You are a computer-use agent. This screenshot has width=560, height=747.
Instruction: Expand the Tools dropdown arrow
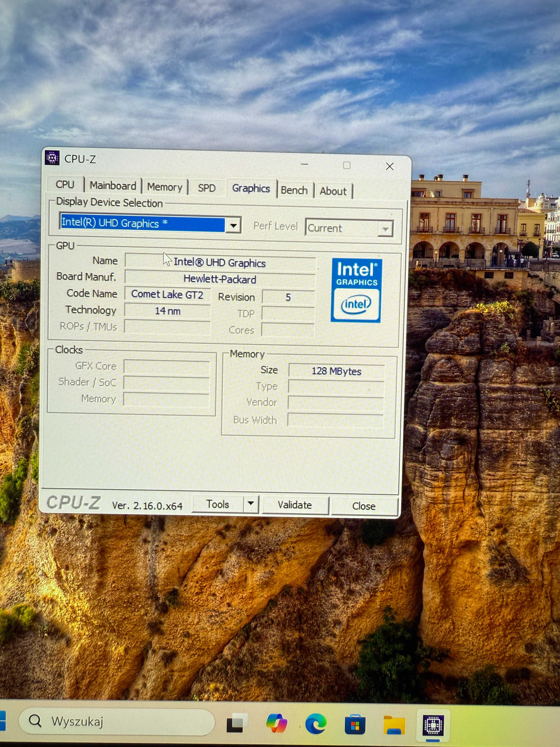point(251,504)
